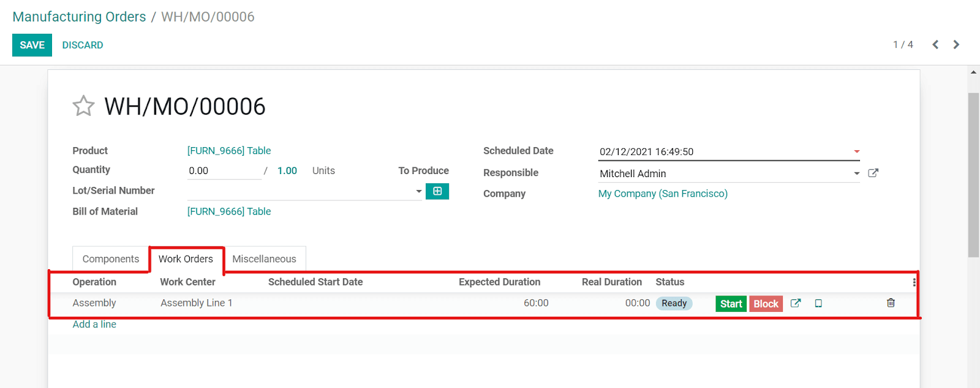980x388 pixels.
Task: Open Assembly work order external link icon
Action: click(x=796, y=303)
